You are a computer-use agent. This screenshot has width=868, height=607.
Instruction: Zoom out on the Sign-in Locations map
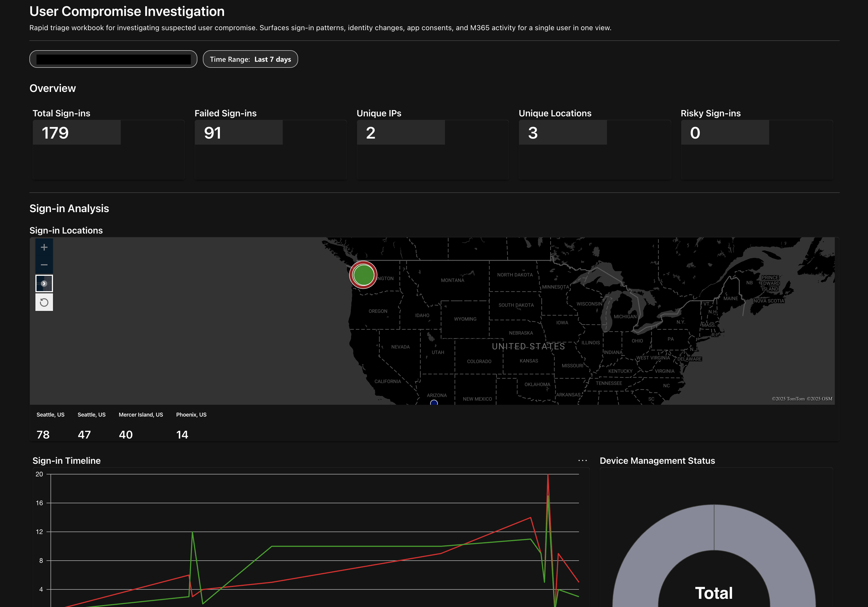click(44, 265)
